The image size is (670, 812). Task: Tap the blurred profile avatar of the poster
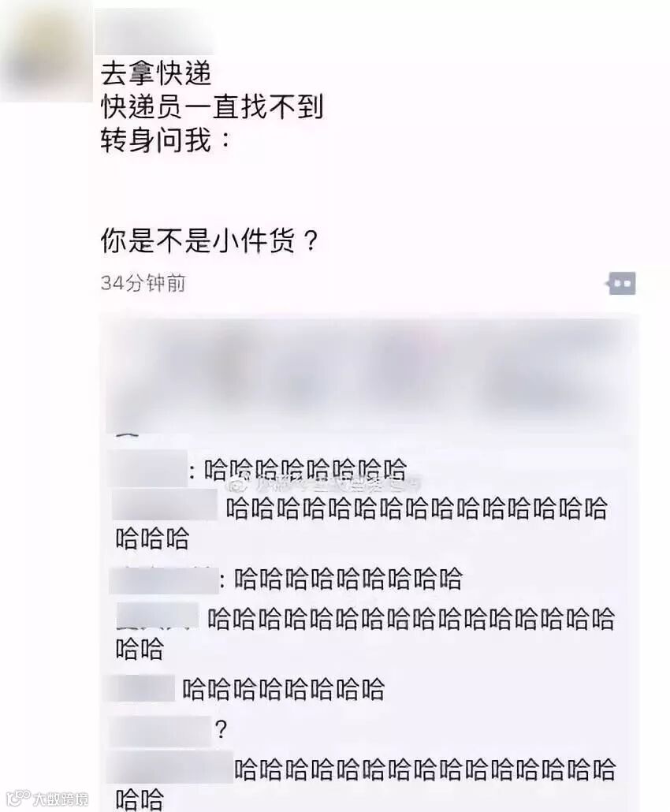pyautogui.click(x=46, y=52)
